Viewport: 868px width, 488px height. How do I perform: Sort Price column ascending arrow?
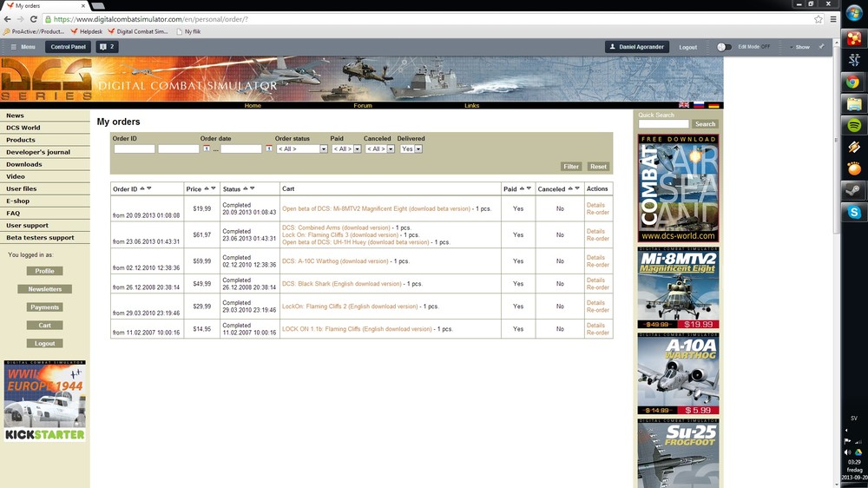(207, 188)
